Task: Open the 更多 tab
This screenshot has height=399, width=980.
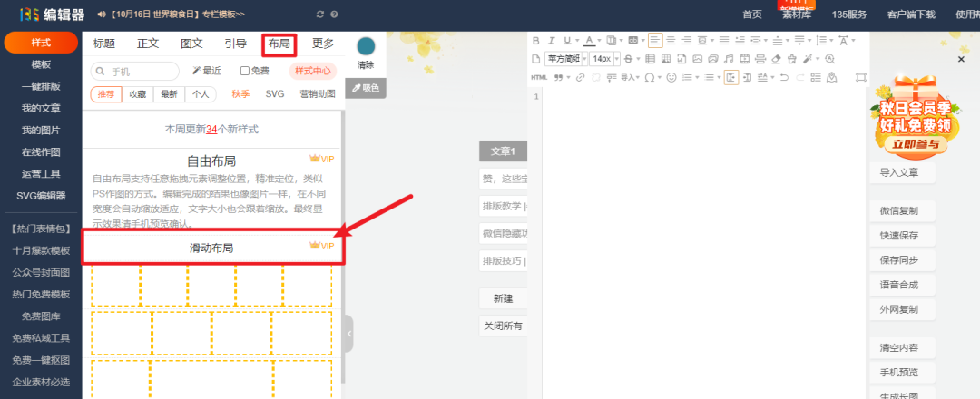Action: pos(323,44)
